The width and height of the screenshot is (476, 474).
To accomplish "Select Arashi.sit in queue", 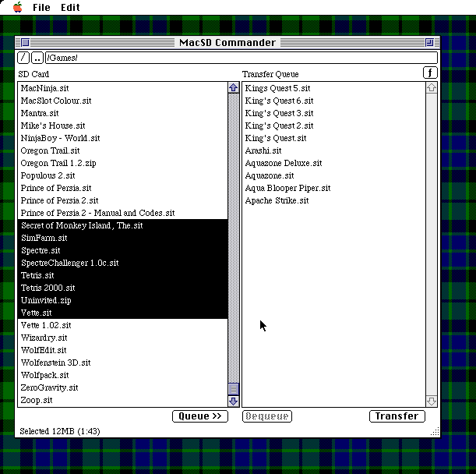I will [x=334, y=150].
